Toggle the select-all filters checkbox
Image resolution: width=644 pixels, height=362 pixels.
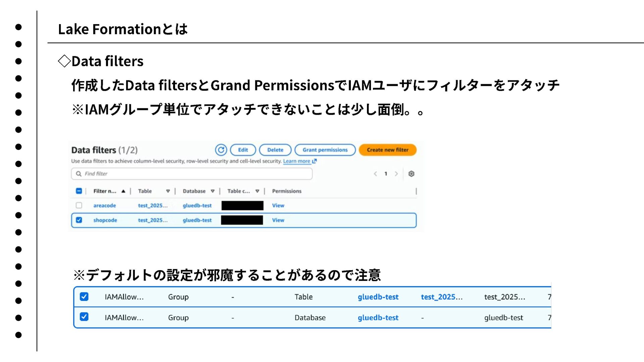pos(79,191)
